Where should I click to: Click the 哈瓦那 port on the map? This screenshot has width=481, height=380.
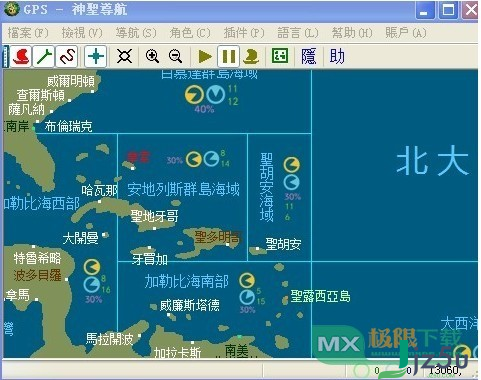click(99, 191)
